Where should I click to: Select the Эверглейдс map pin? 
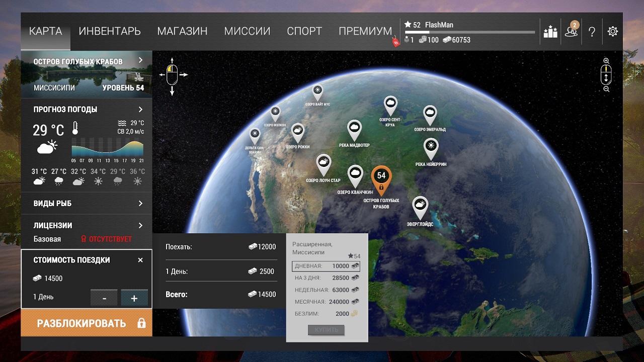point(420,207)
